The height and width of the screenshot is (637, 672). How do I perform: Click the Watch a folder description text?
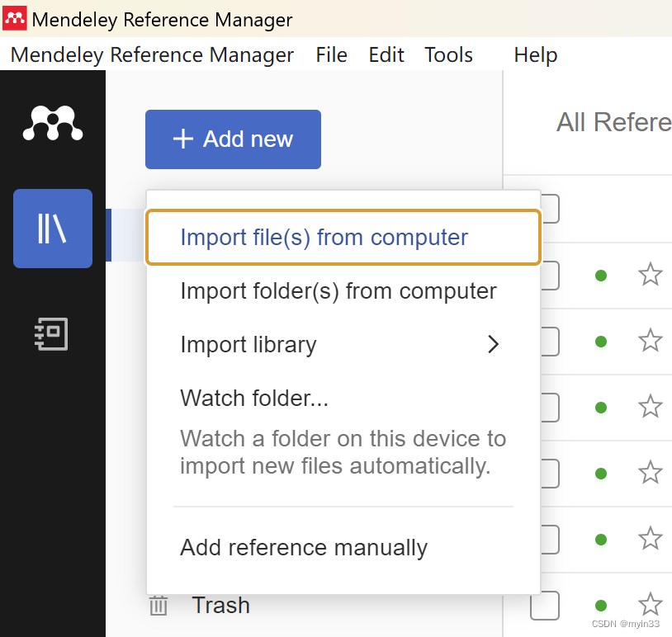click(343, 452)
